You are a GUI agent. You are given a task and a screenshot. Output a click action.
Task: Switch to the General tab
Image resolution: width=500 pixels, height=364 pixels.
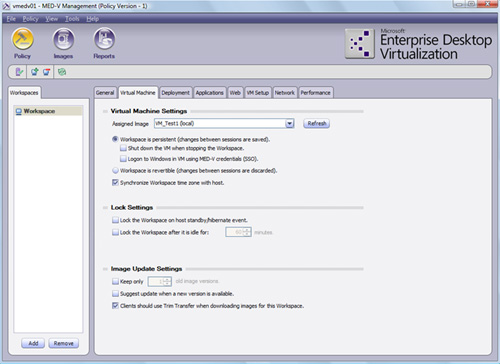pos(105,93)
